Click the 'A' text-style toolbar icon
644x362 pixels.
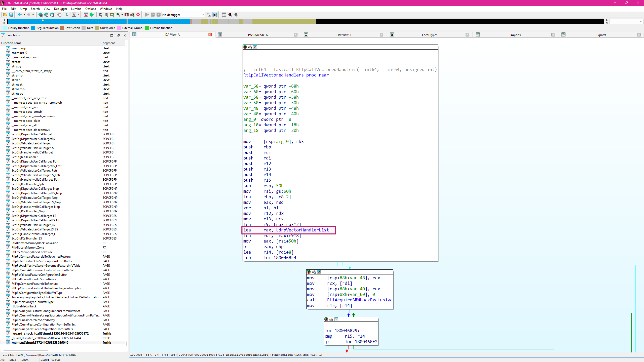(x=74, y=15)
